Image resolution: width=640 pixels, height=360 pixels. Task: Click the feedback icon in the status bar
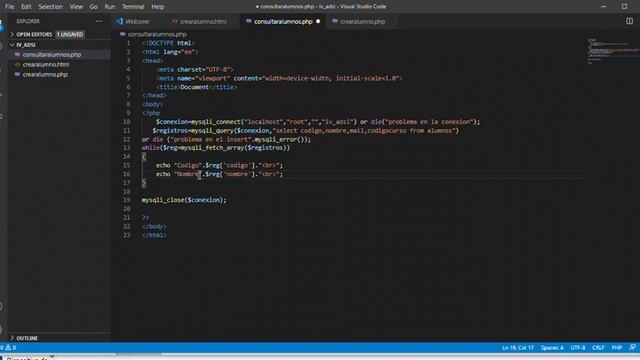pyautogui.click(x=632, y=347)
